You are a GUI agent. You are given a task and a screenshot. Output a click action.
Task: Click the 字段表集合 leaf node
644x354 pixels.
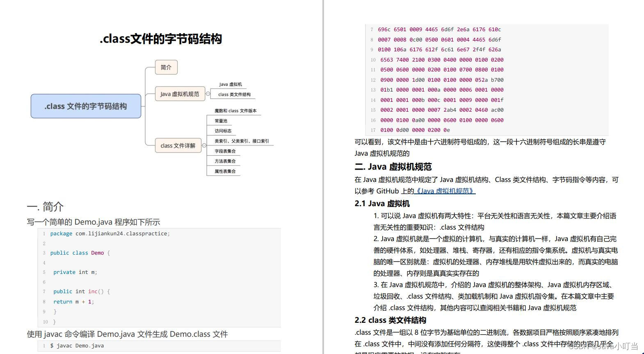pyautogui.click(x=225, y=151)
